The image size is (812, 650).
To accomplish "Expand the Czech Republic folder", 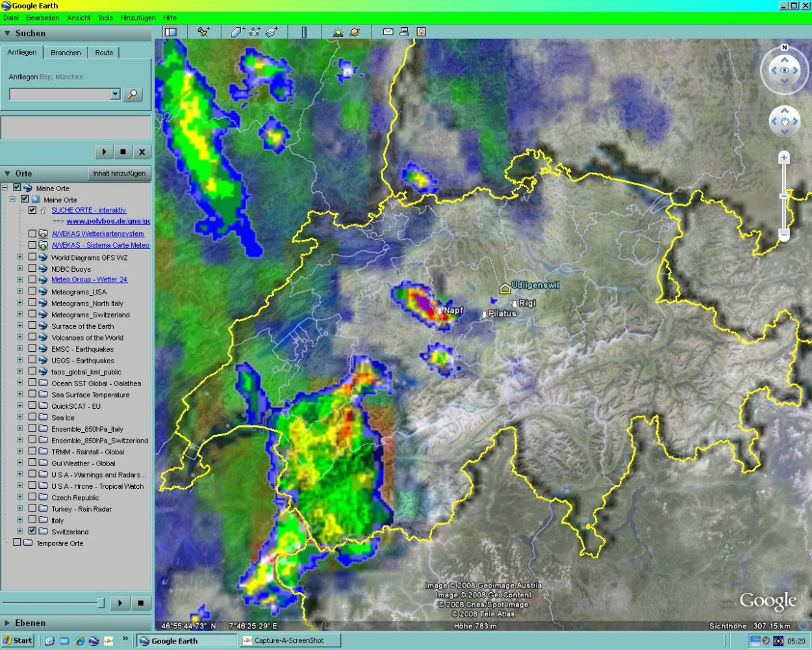I will (19, 497).
